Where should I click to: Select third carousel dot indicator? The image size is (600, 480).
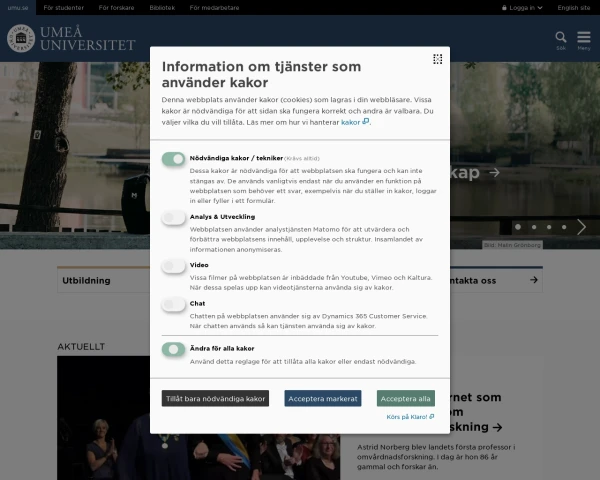(549, 227)
